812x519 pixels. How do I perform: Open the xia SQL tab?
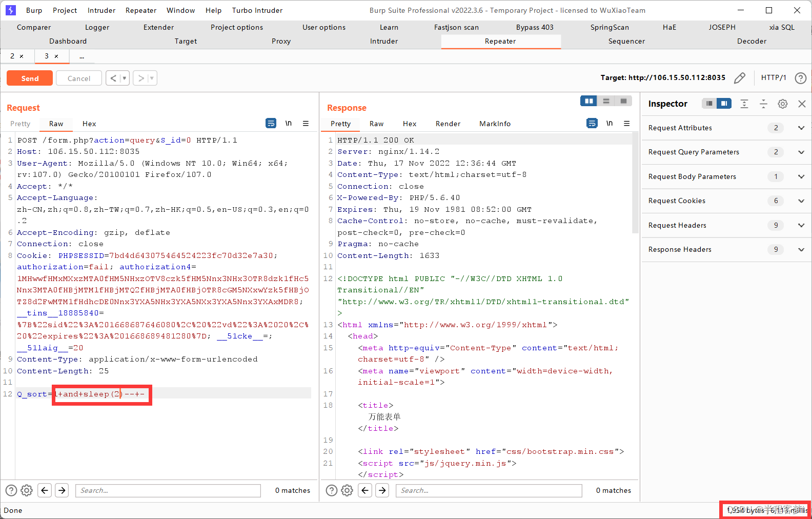[782, 27]
